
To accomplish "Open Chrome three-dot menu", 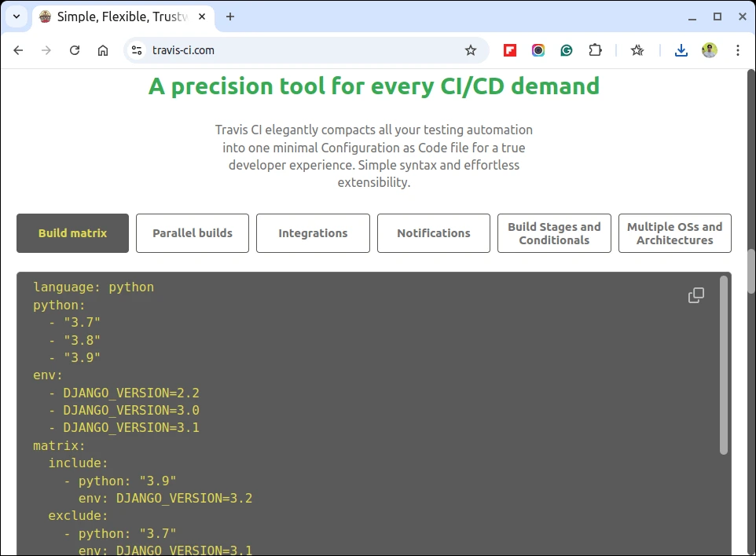I will (738, 50).
